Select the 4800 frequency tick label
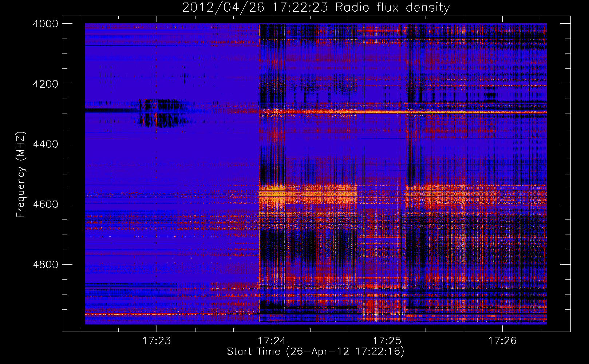589x364 pixels. [x=46, y=265]
